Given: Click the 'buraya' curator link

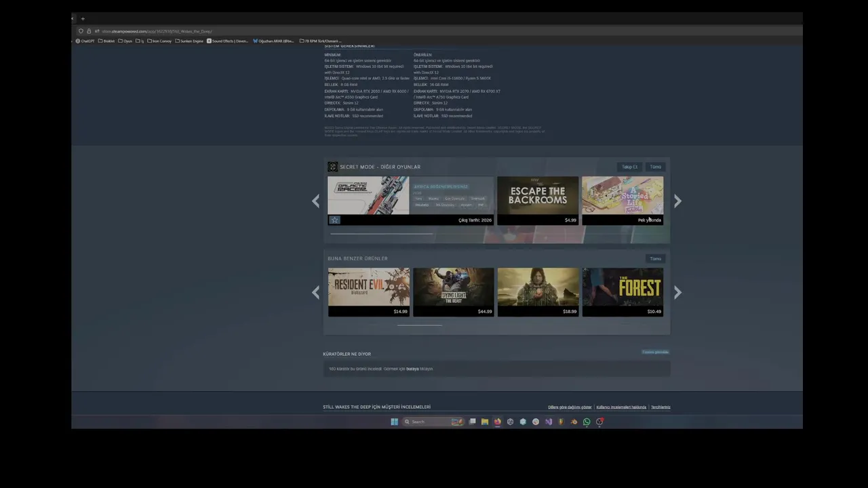Looking at the screenshot, I should tap(412, 369).
